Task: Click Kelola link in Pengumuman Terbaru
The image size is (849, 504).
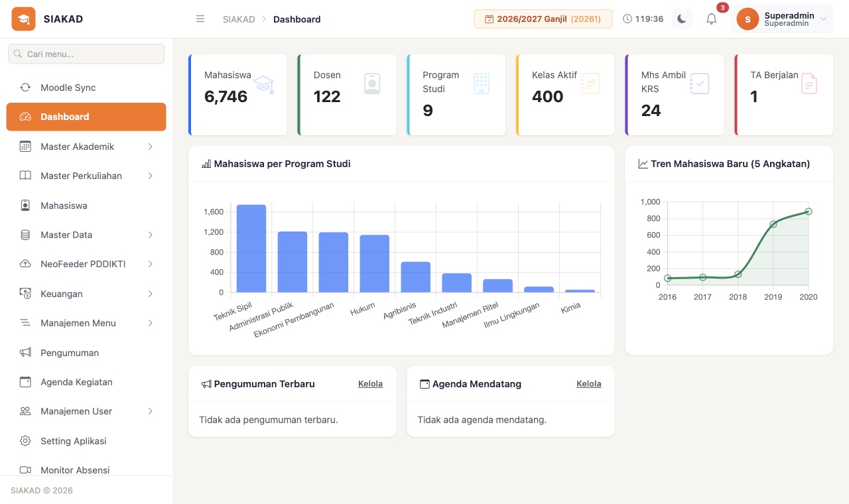Action: (370, 384)
